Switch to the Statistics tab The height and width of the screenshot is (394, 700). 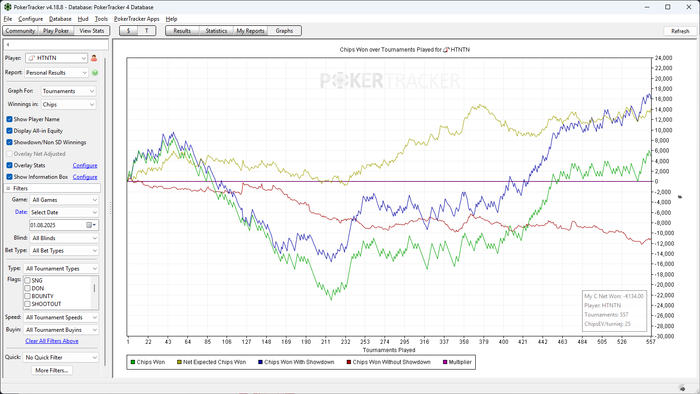pos(216,31)
